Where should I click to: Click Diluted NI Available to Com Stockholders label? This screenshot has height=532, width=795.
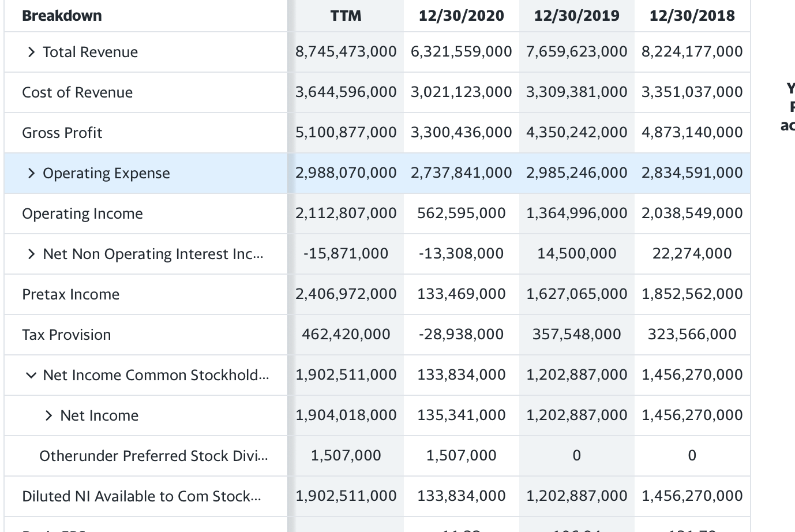(141, 496)
